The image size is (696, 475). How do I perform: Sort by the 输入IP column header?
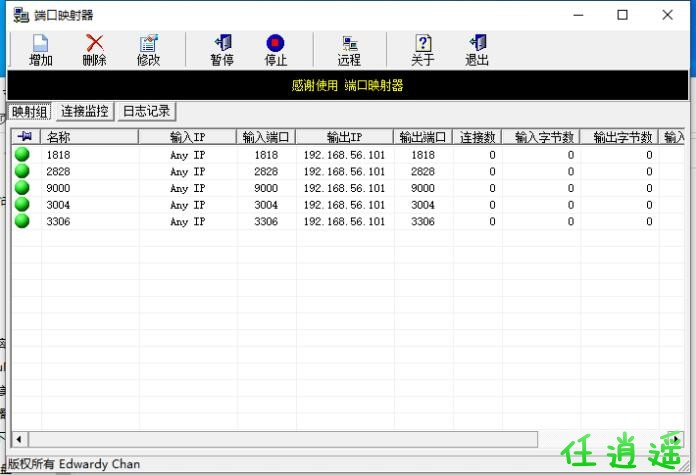188,137
